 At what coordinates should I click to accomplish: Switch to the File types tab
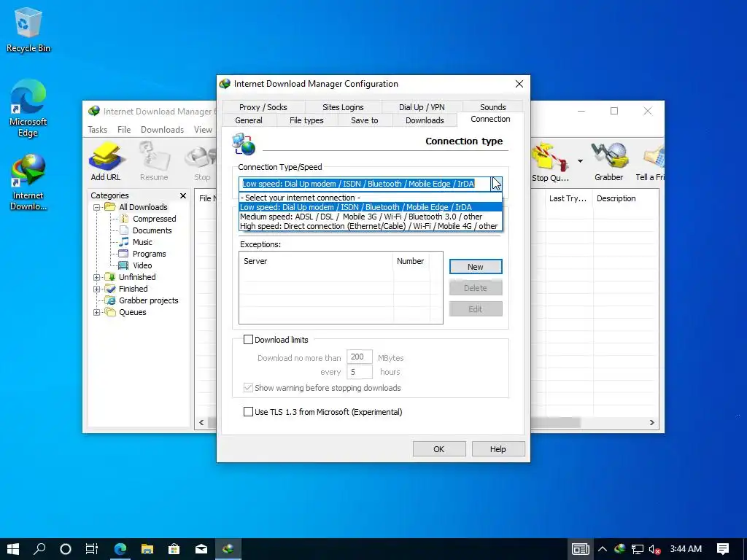click(306, 120)
